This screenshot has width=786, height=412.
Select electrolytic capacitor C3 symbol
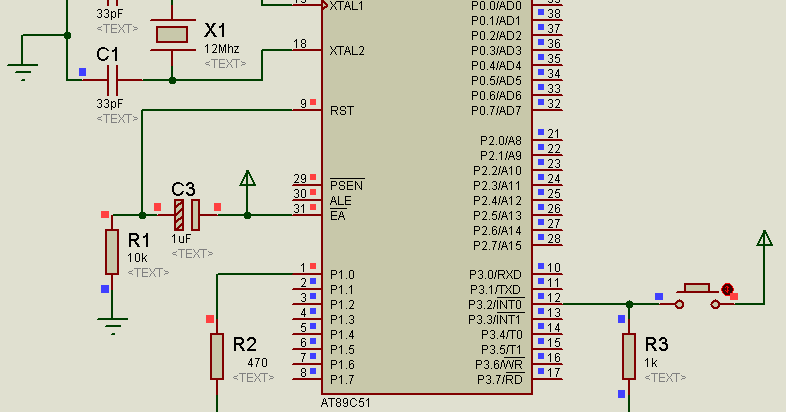[187, 215]
